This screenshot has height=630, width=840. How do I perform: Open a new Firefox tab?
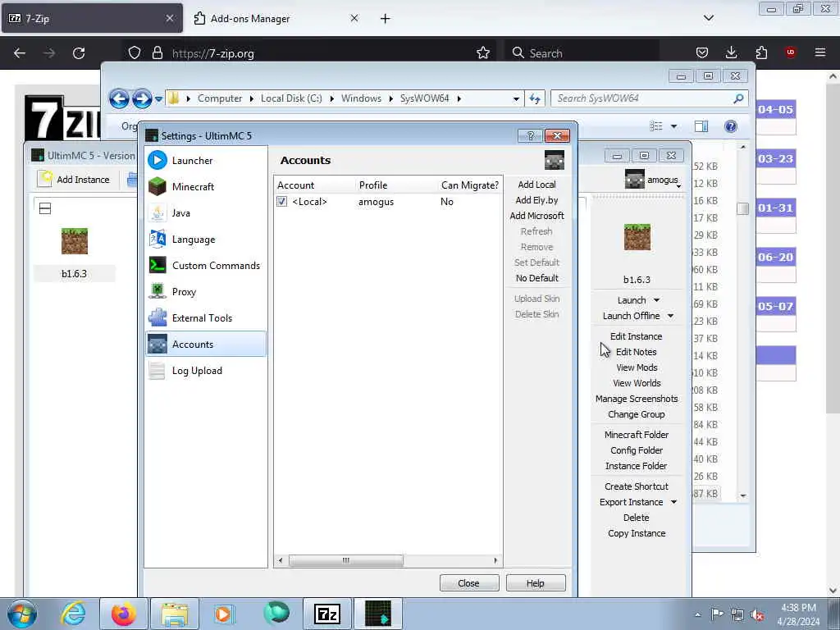[x=386, y=19]
